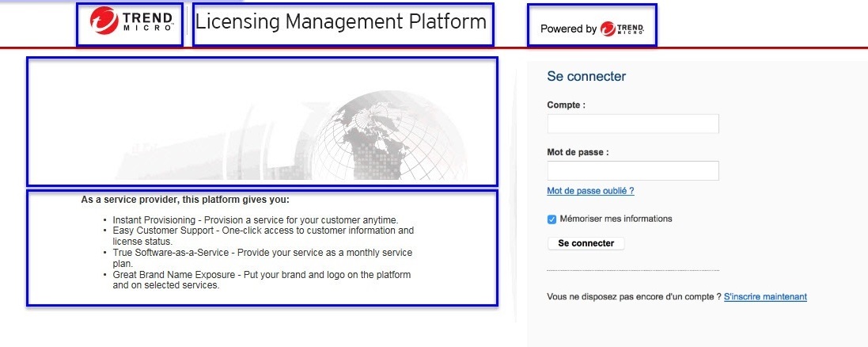The width and height of the screenshot is (868, 347).
Task: Click the 'Vous ne disposez pas encore' text
Action: (x=634, y=297)
